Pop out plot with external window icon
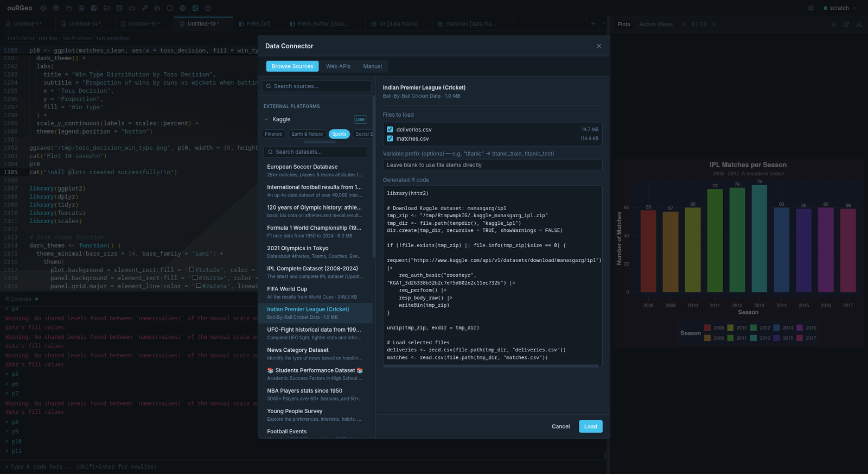The image size is (868, 474). pos(846,24)
